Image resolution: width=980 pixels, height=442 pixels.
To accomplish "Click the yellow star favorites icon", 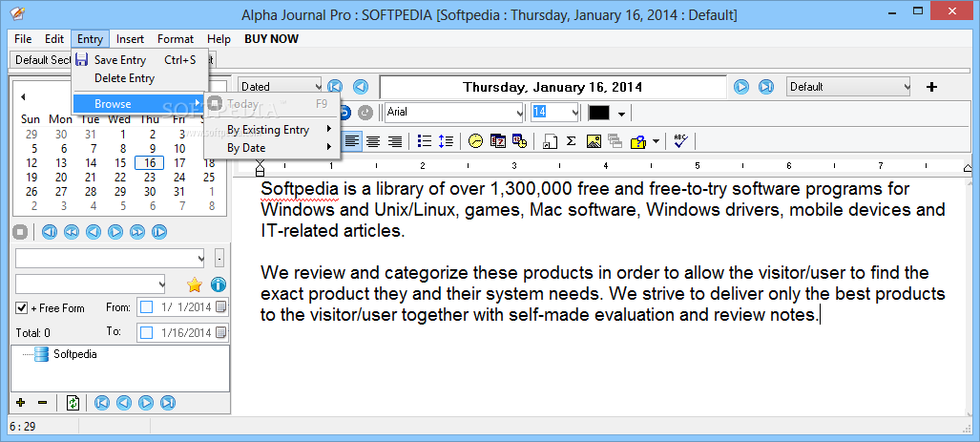I will [x=195, y=285].
